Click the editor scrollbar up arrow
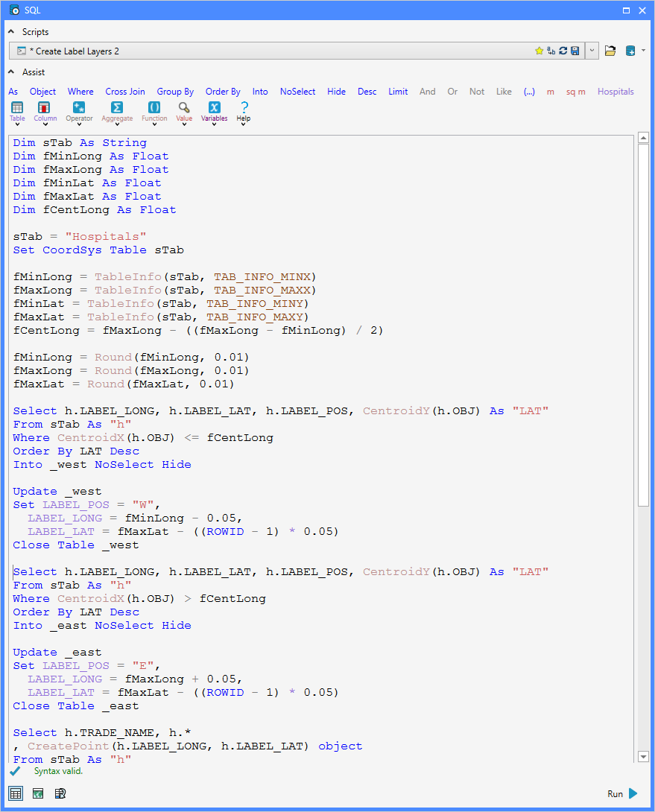Image resolution: width=655 pixels, height=812 pixels. (x=643, y=138)
